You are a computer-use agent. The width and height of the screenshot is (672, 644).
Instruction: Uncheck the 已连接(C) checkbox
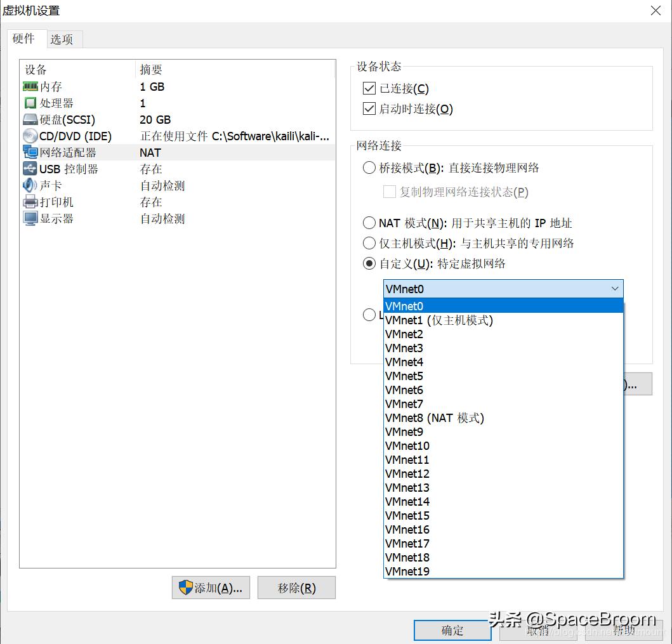click(369, 88)
